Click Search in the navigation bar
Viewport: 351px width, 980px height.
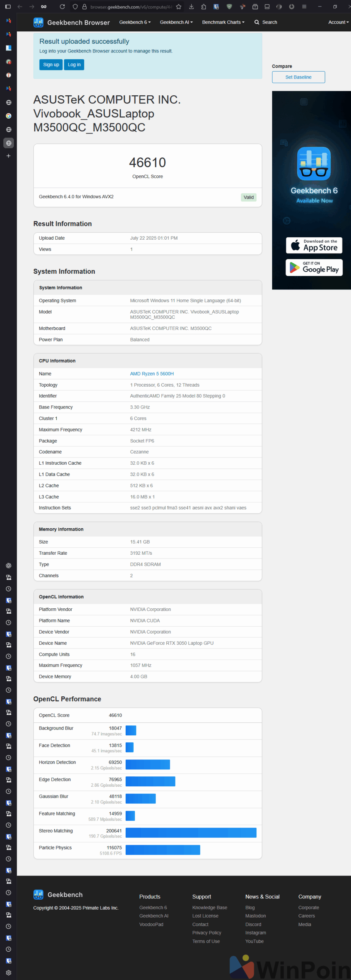click(x=270, y=22)
